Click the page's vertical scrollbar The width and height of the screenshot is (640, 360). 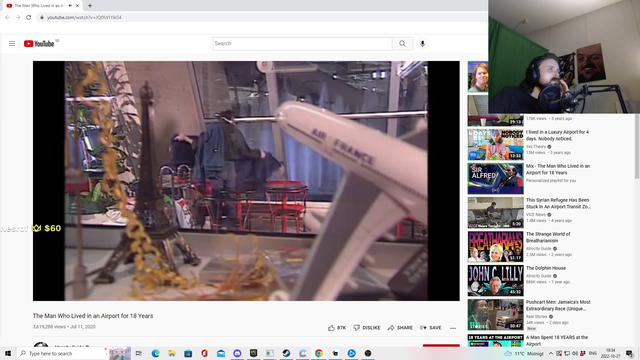[x=637, y=147]
